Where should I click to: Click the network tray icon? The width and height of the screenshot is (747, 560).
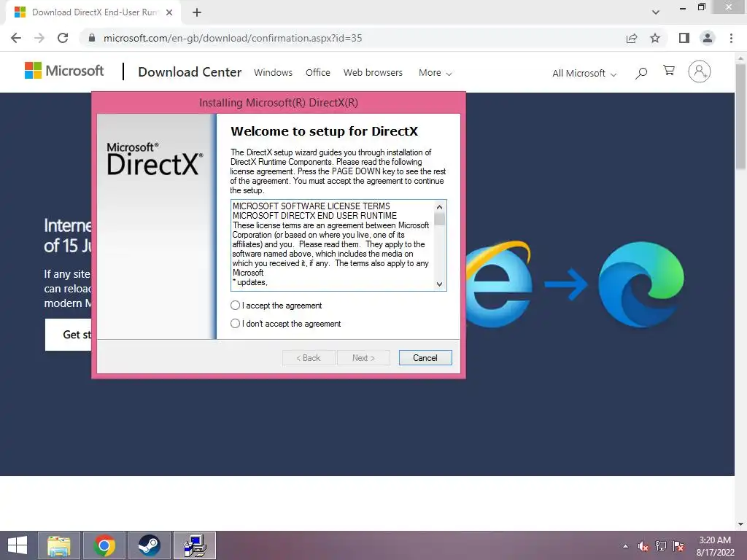click(661, 546)
